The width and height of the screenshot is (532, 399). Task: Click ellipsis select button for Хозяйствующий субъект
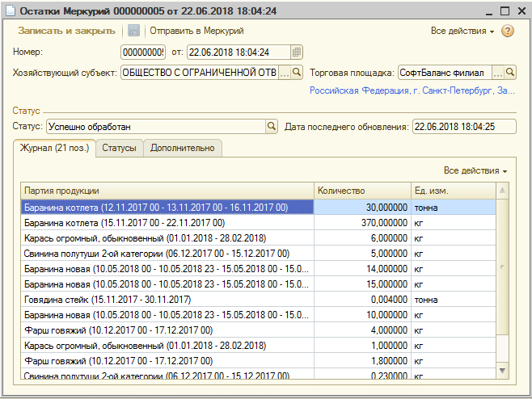tap(285, 72)
